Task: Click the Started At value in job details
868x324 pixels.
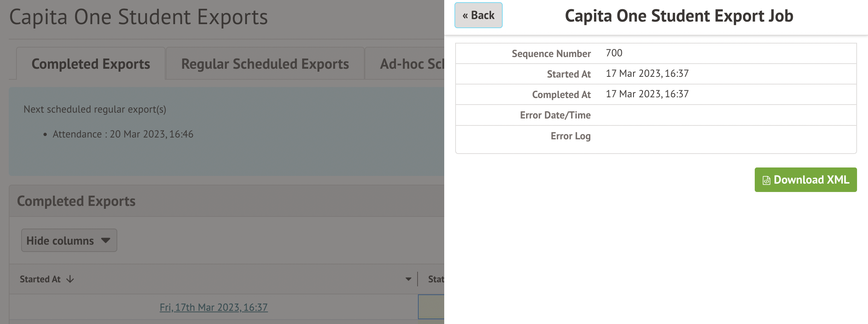Action: (x=647, y=74)
